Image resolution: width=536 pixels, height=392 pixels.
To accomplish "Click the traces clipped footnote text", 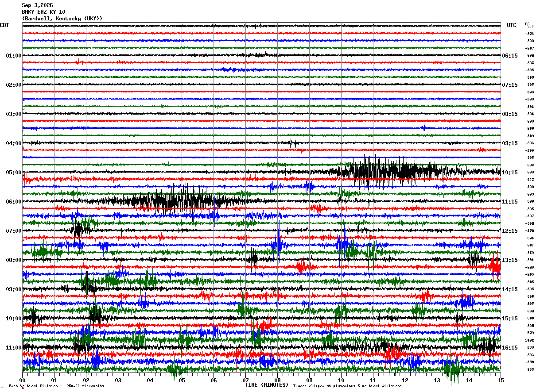I will tap(347, 386).
